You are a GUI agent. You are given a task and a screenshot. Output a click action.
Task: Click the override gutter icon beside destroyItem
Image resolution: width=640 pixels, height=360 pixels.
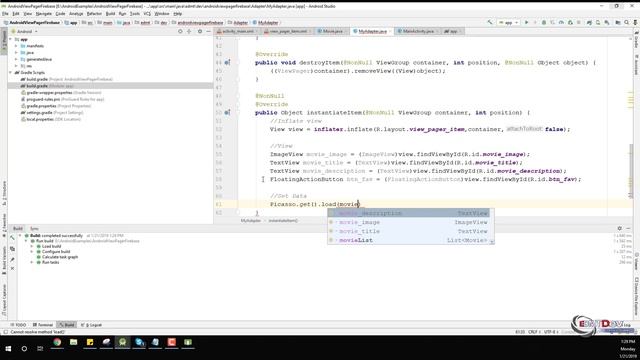(227, 62)
